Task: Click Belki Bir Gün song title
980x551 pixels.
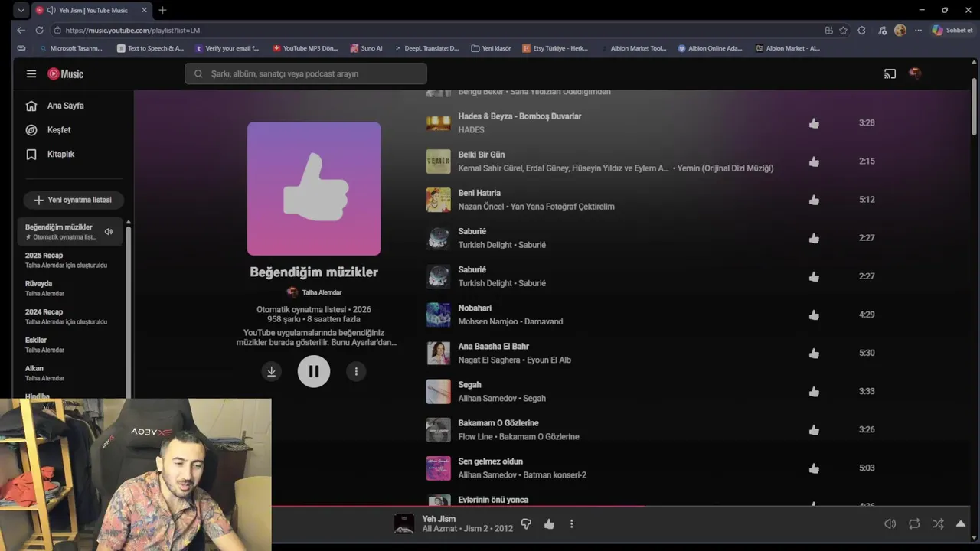Action: pos(482,155)
